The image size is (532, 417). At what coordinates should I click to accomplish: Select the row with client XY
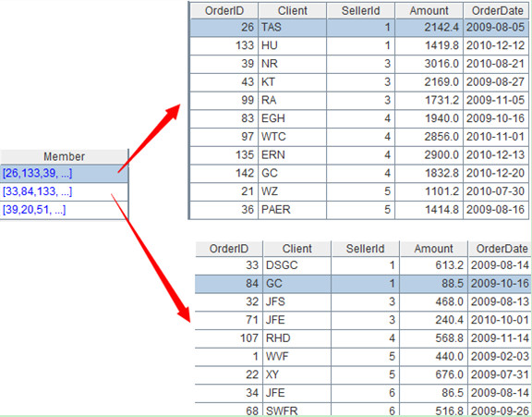click(x=363, y=374)
